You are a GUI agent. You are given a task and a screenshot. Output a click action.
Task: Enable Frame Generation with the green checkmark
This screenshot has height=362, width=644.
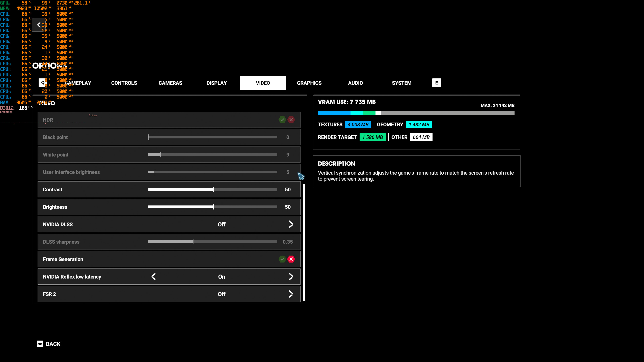pyautogui.click(x=282, y=259)
